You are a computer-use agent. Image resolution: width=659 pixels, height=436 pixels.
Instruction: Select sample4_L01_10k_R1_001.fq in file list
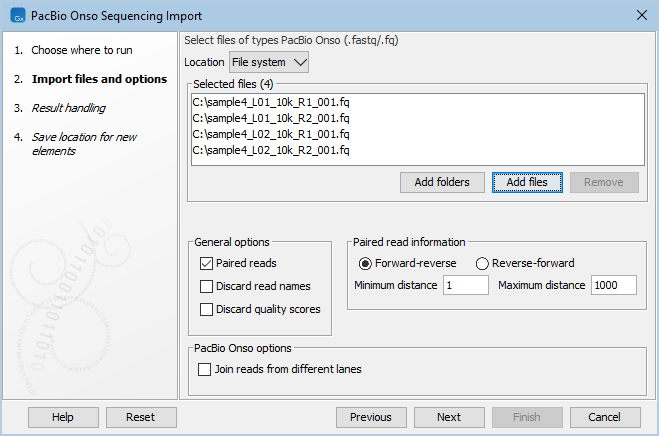coord(270,103)
